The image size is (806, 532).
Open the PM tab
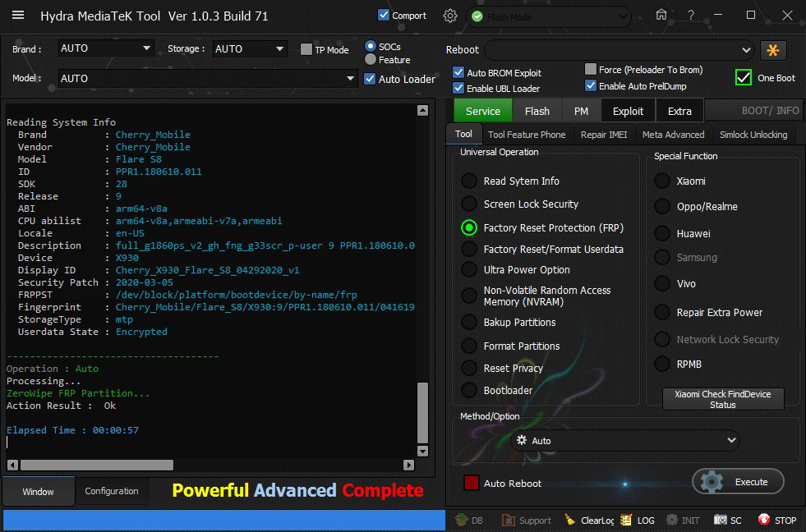[x=581, y=111]
